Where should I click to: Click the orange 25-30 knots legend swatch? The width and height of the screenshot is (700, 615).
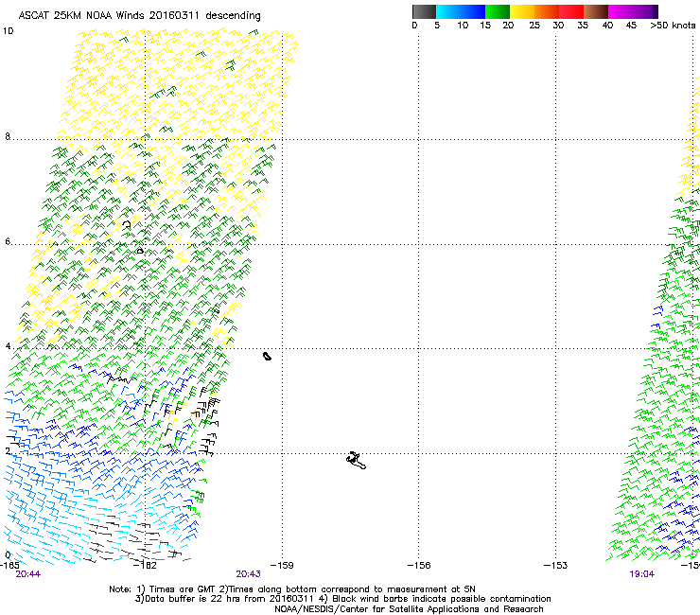[547, 11]
